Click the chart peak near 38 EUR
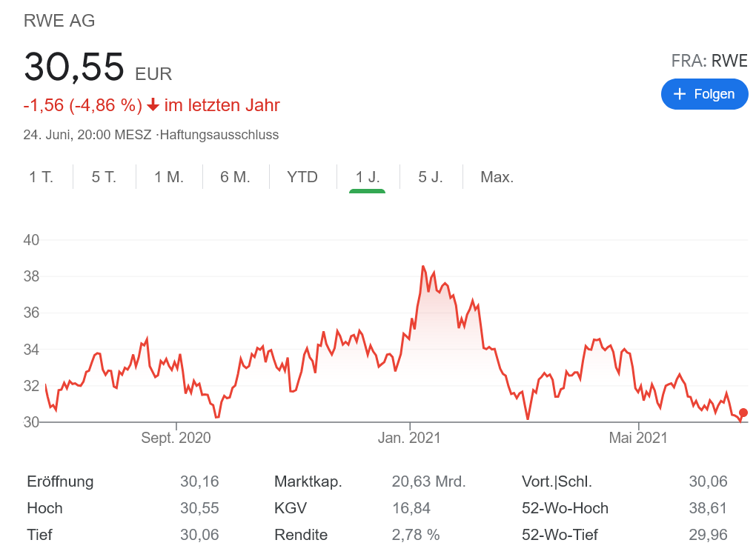Image resolution: width=756 pixels, height=560 pixels. tap(423, 267)
